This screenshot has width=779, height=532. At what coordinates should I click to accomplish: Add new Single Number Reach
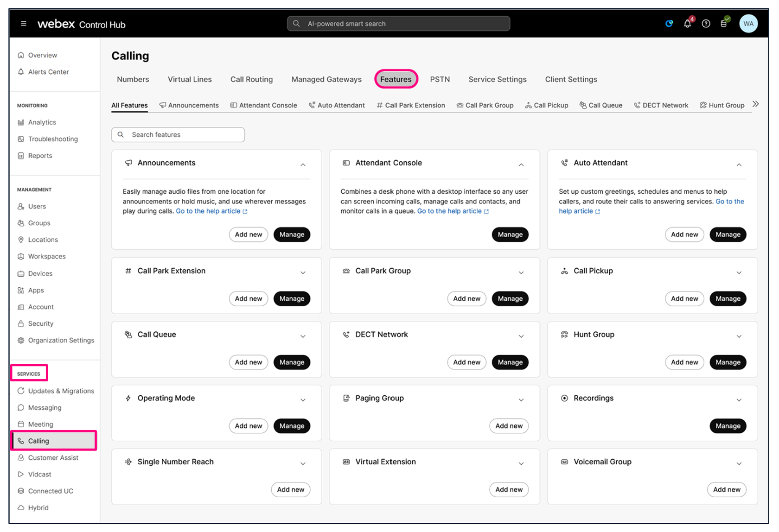click(x=291, y=489)
